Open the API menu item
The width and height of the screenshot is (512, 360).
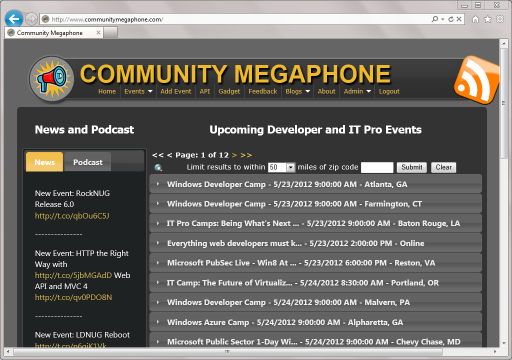tap(205, 91)
